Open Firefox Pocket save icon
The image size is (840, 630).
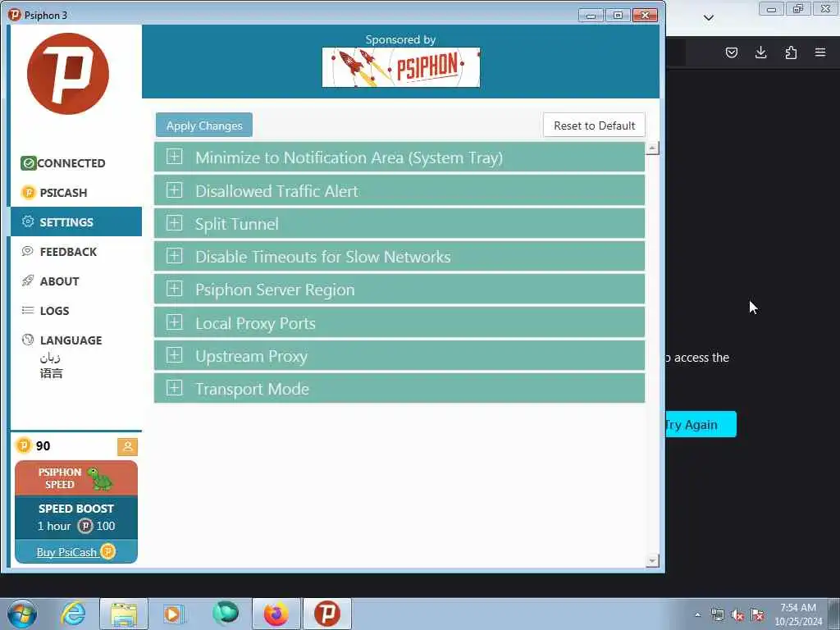tap(731, 52)
